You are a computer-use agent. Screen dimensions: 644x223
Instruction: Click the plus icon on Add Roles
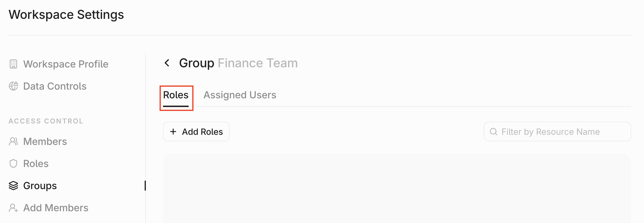click(x=173, y=131)
